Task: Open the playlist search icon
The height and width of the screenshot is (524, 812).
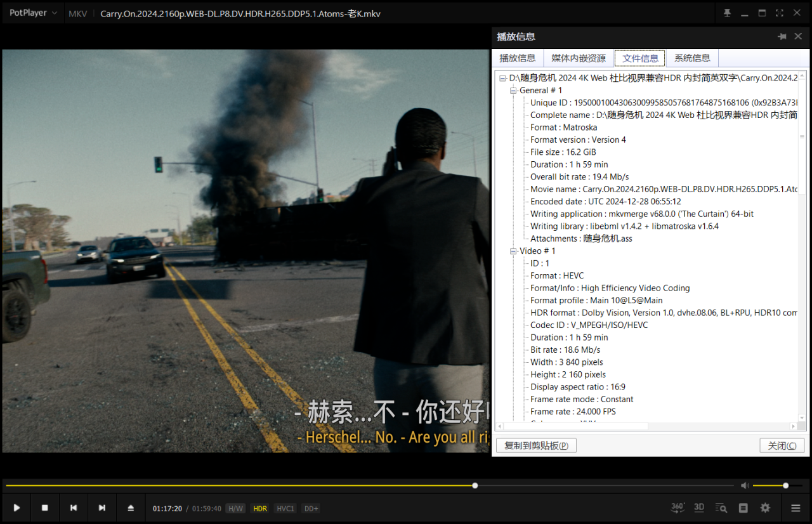Action: click(721, 508)
